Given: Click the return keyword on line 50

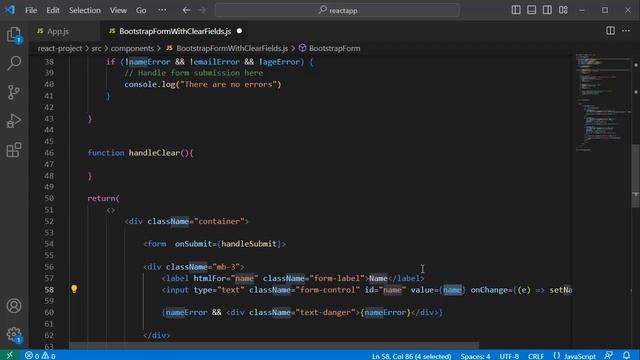Looking at the screenshot, I should click(101, 198).
